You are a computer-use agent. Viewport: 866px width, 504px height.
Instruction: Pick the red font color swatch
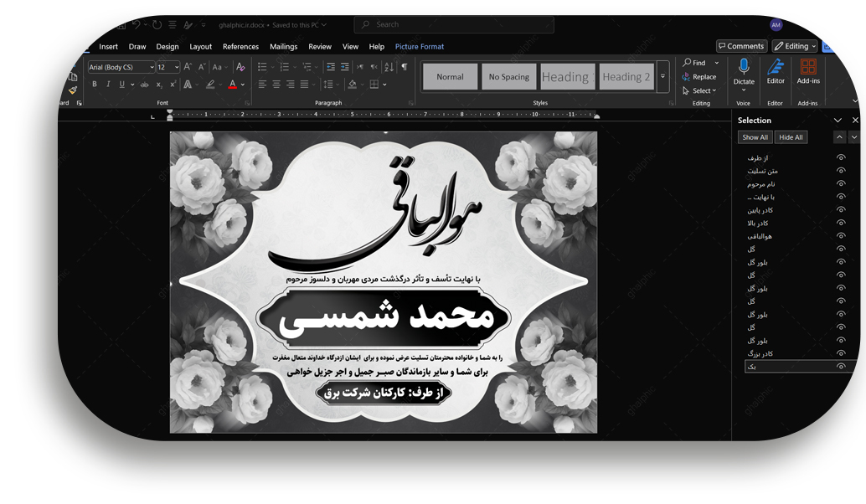click(233, 85)
